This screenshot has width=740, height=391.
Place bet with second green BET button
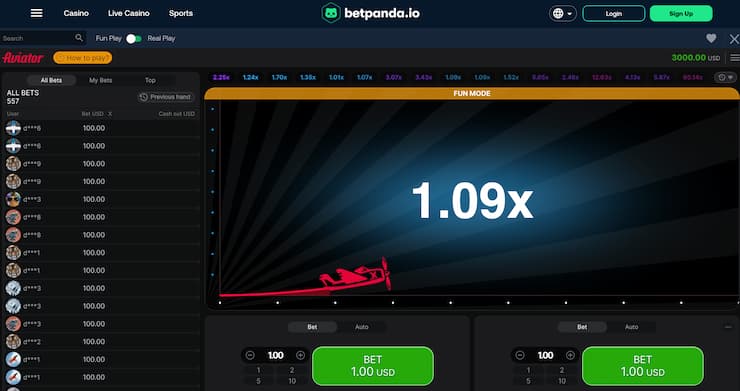coord(643,366)
